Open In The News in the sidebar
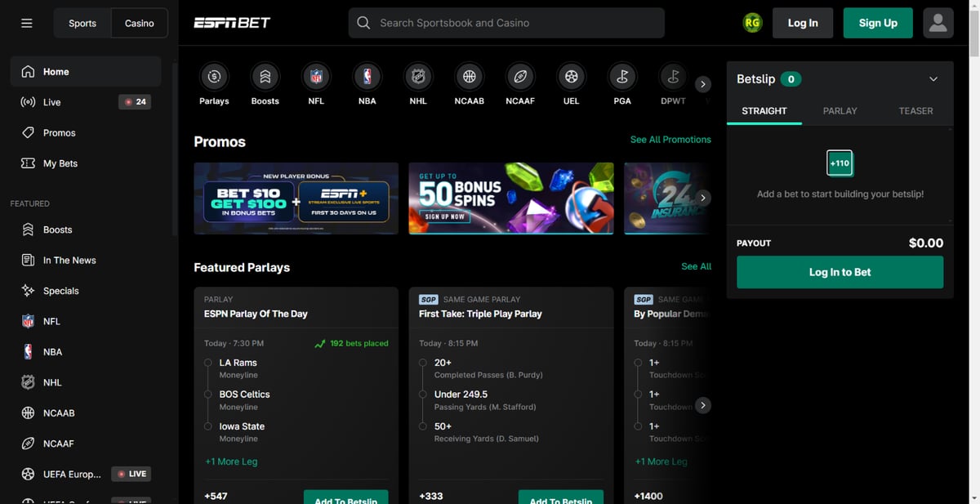Screen dimensions: 980x504 (86, 261)
